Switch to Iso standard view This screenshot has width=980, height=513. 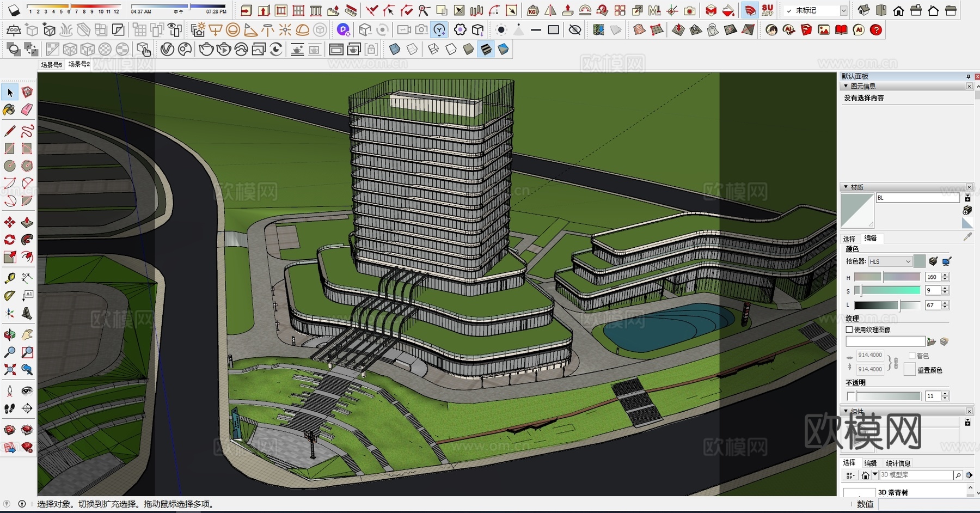tap(863, 10)
